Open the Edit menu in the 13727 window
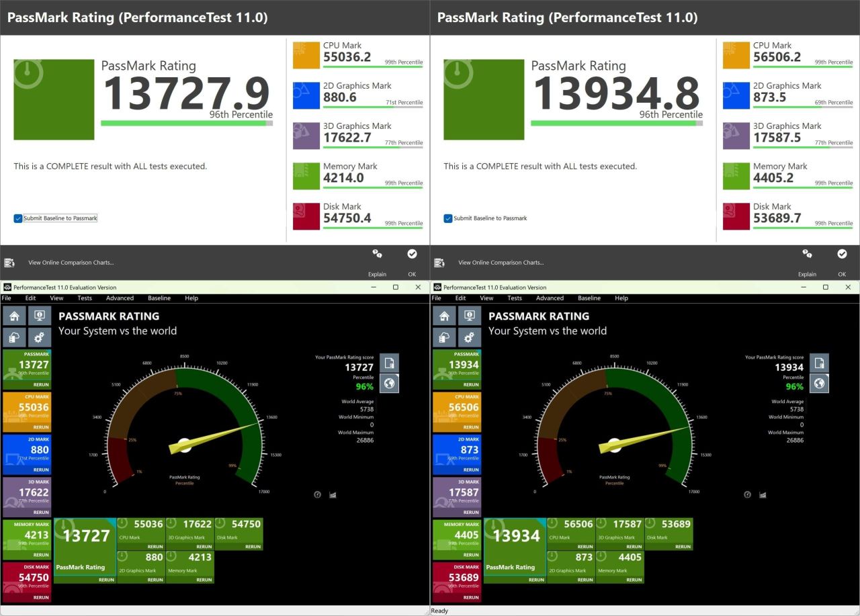Image resolution: width=860 pixels, height=616 pixels. click(x=31, y=298)
